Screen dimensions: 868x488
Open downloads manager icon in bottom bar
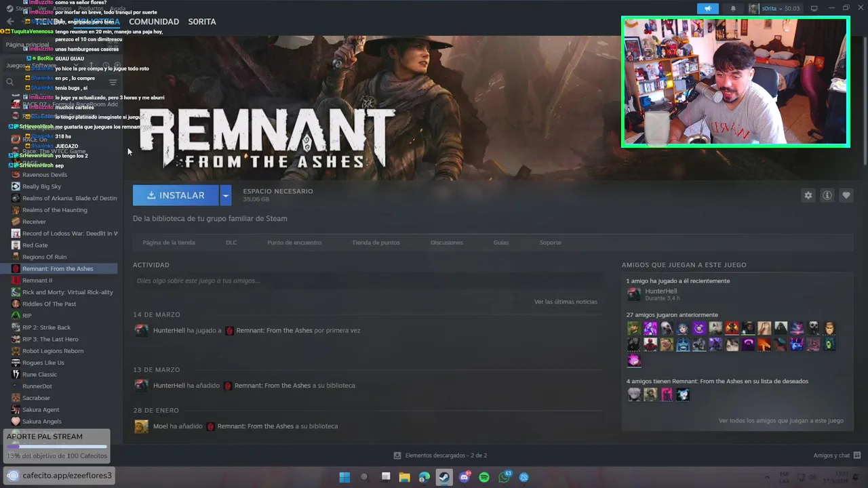point(397,455)
